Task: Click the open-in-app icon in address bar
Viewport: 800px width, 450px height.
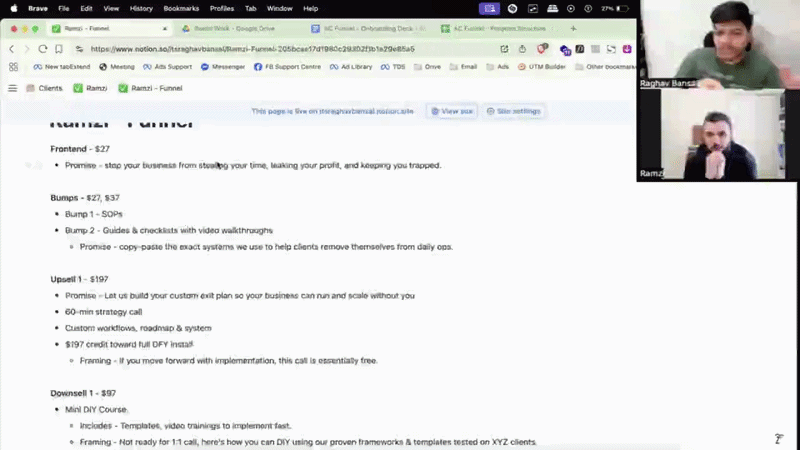Action: 504,49
